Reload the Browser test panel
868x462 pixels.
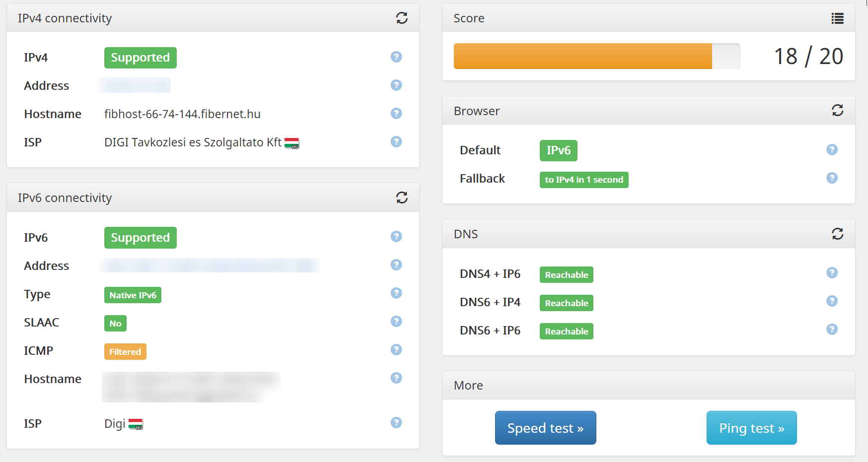click(837, 110)
